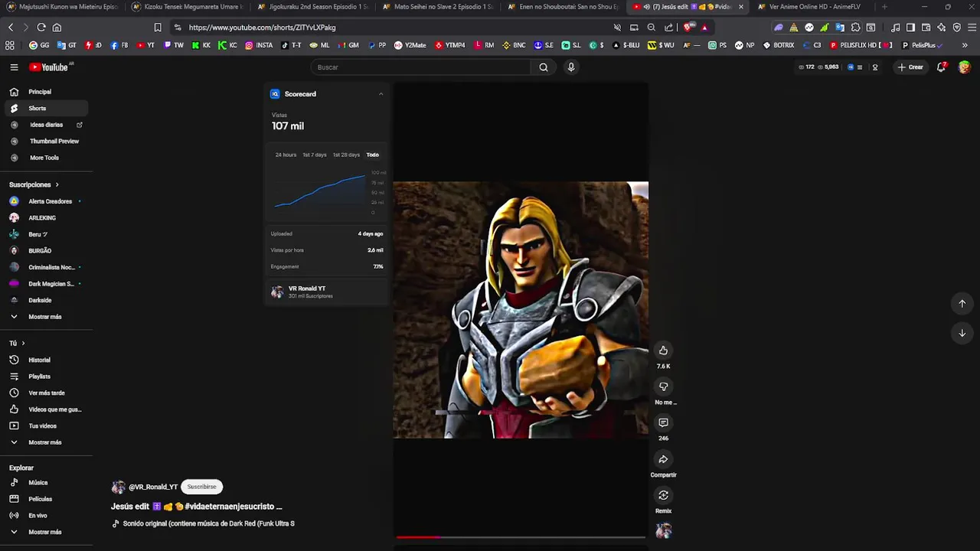This screenshot has height=551, width=980.
Task: Open the notifications bell
Action: 942,67
